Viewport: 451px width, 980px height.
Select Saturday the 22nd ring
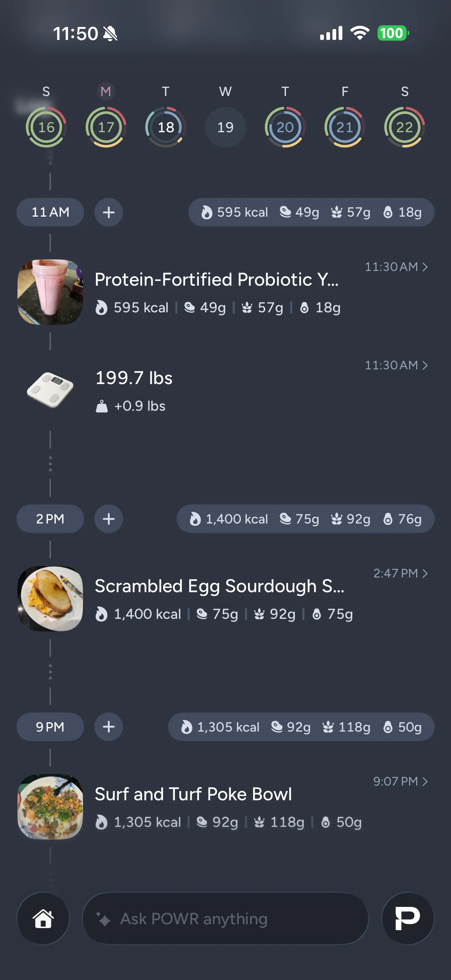point(405,127)
